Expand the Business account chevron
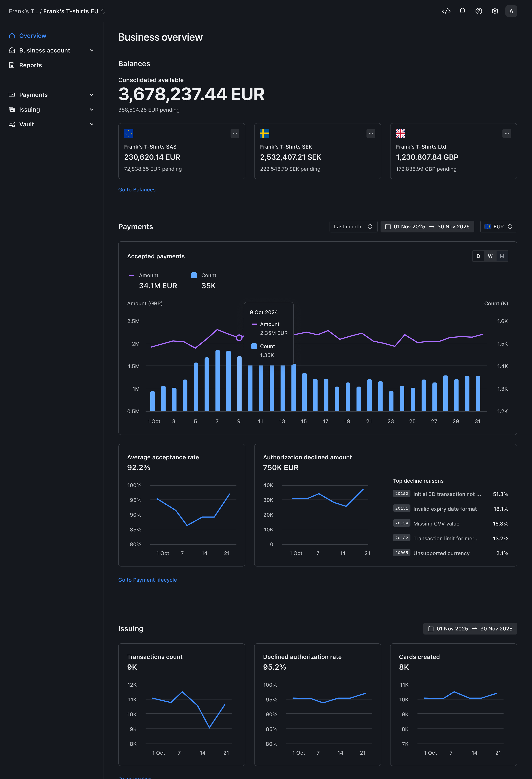532x779 pixels. click(x=91, y=50)
